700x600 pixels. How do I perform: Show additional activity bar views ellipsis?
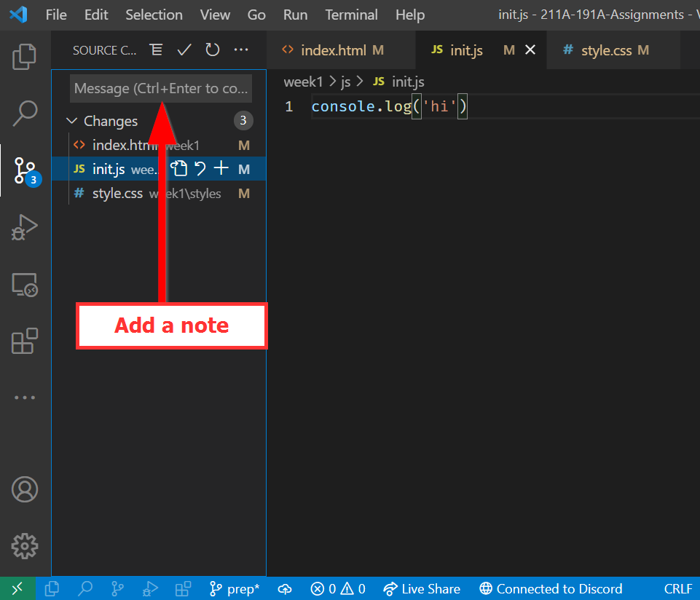pyautogui.click(x=25, y=398)
